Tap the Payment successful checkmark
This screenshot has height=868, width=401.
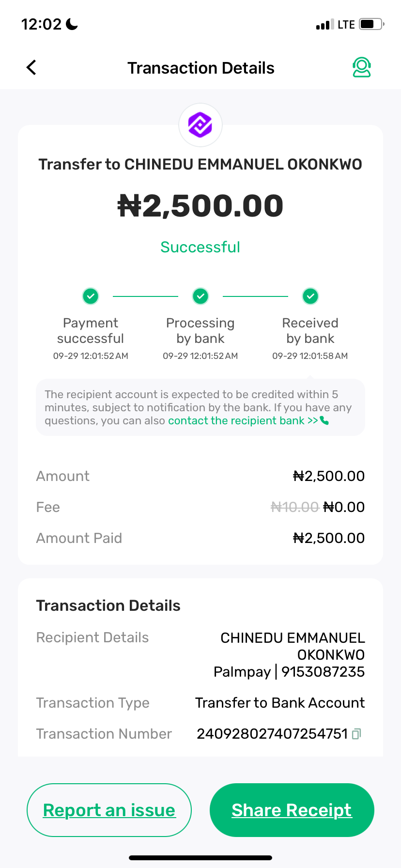(91, 295)
